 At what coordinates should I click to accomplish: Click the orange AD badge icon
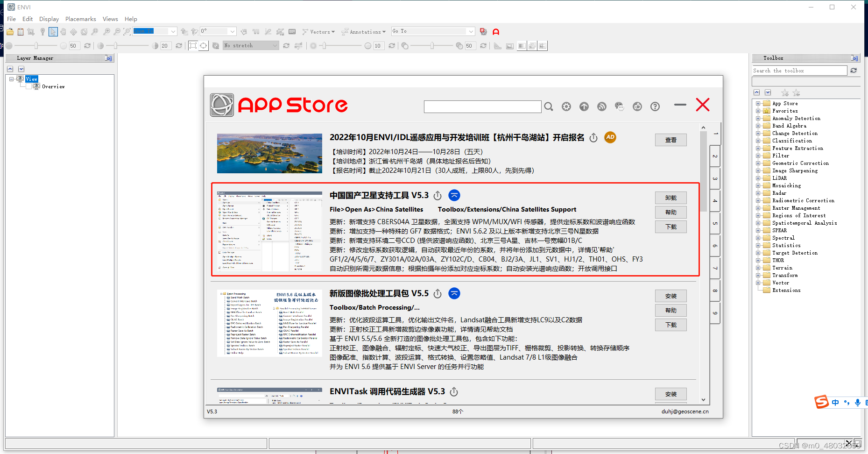pos(610,137)
